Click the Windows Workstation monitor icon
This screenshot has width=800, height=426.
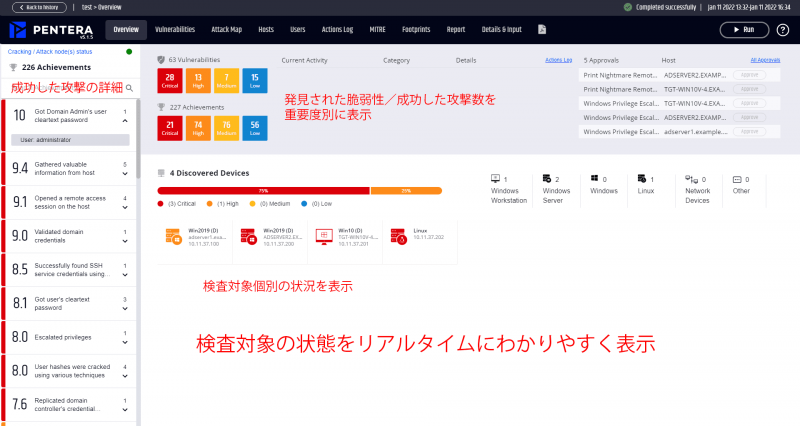pyautogui.click(x=495, y=179)
